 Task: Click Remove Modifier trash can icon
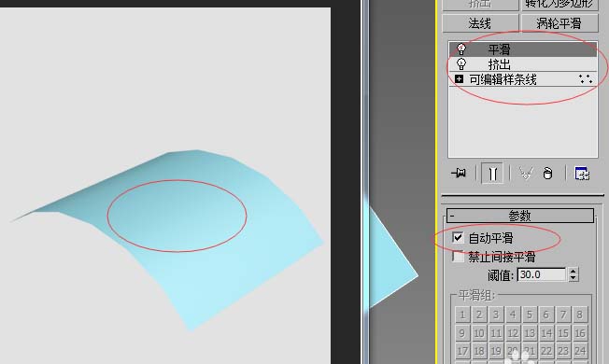coord(547,173)
